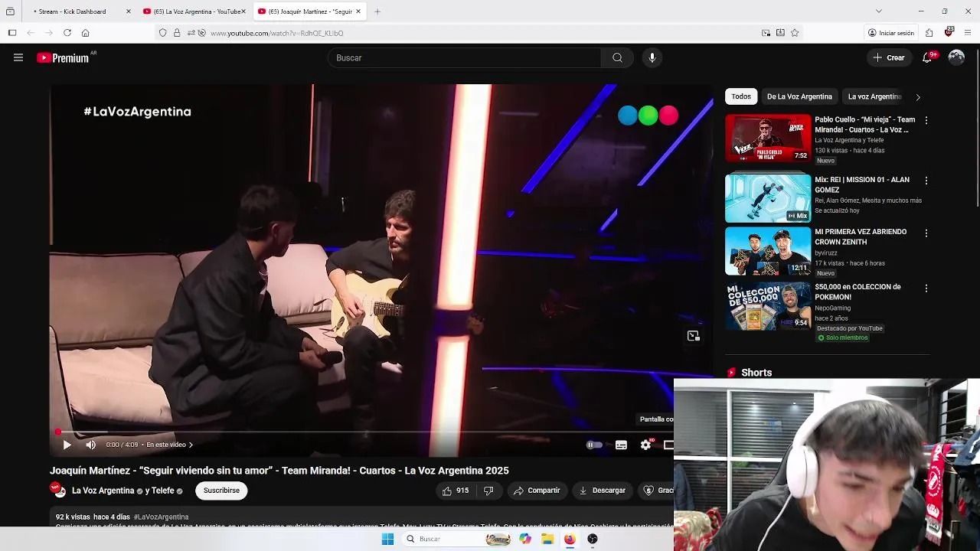This screenshot has height=551, width=980.
Task: Open the site tracking protection shield
Action: point(162,33)
